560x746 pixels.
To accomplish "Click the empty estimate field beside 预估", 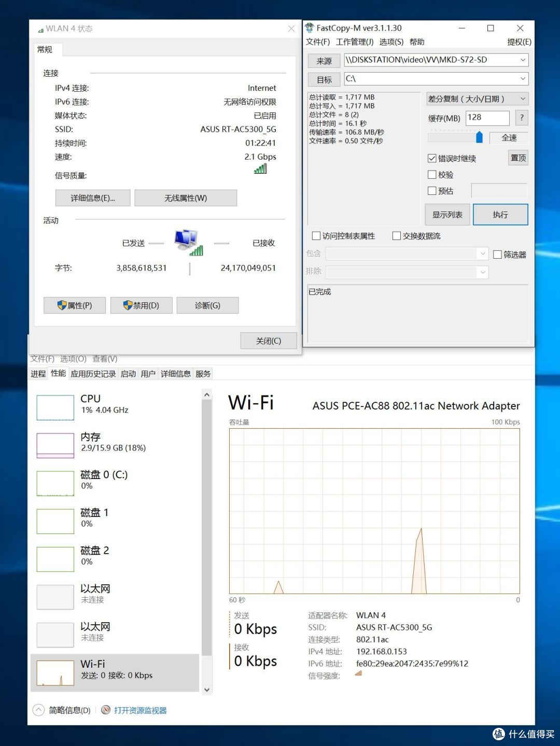I will pos(499,191).
